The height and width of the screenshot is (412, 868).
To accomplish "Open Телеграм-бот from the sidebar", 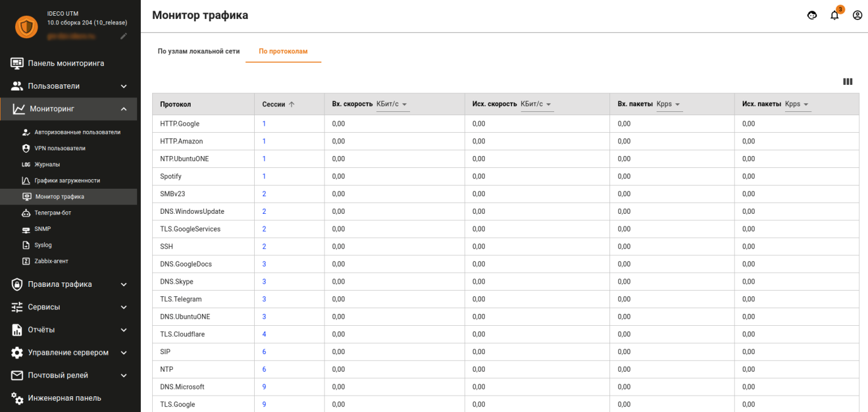I will click(x=53, y=213).
